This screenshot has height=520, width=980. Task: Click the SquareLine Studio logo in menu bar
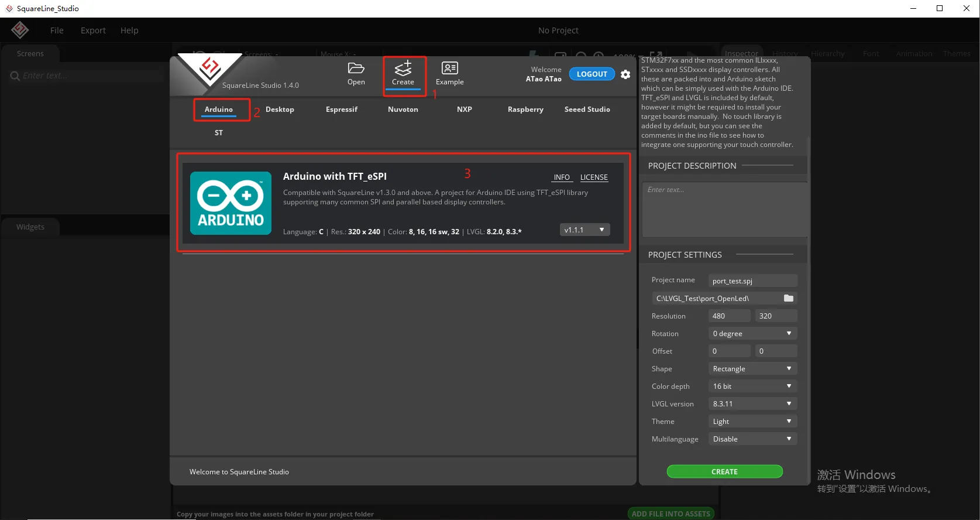tap(20, 30)
